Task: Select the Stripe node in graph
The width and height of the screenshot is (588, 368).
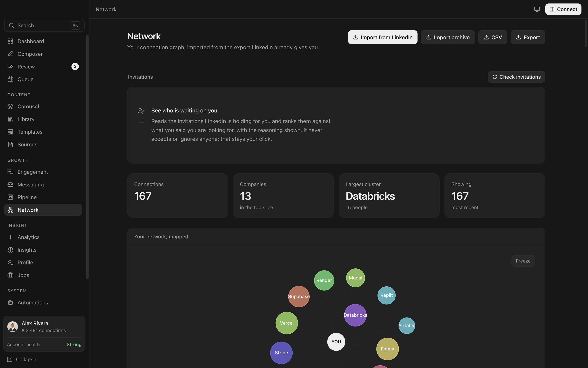Action: (x=281, y=353)
